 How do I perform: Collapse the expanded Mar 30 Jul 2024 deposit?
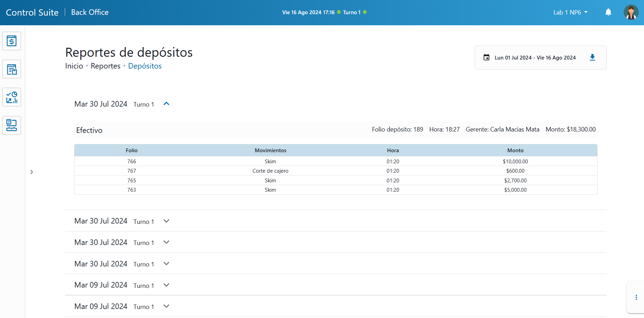point(166,104)
